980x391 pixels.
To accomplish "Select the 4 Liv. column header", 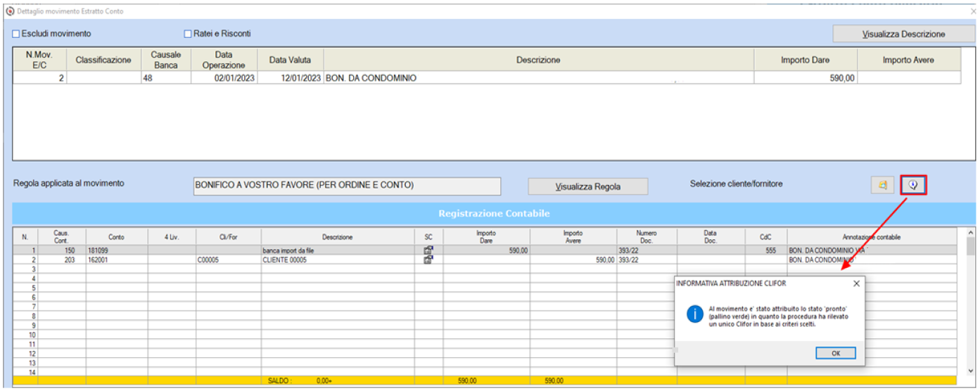I will [172, 237].
